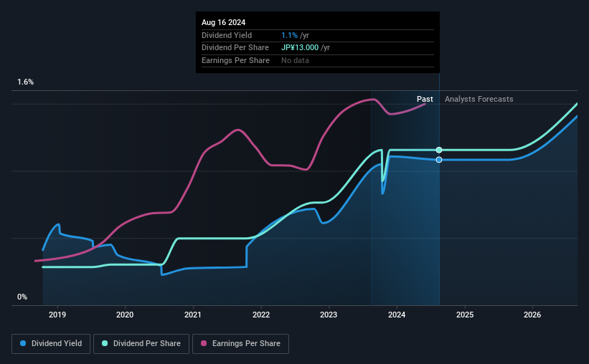Image resolution: width=589 pixels, height=364 pixels.
Task: Click the Past section label
Action: click(x=425, y=99)
